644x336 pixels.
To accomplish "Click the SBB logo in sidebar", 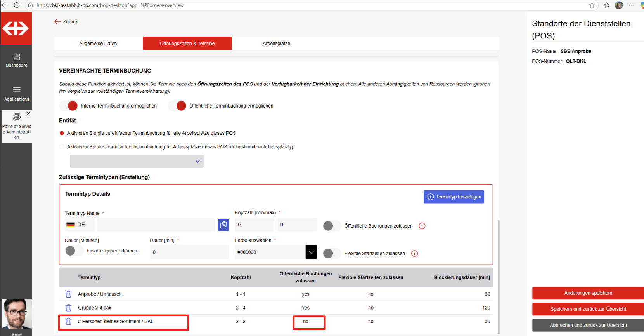I will click(16, 28).
